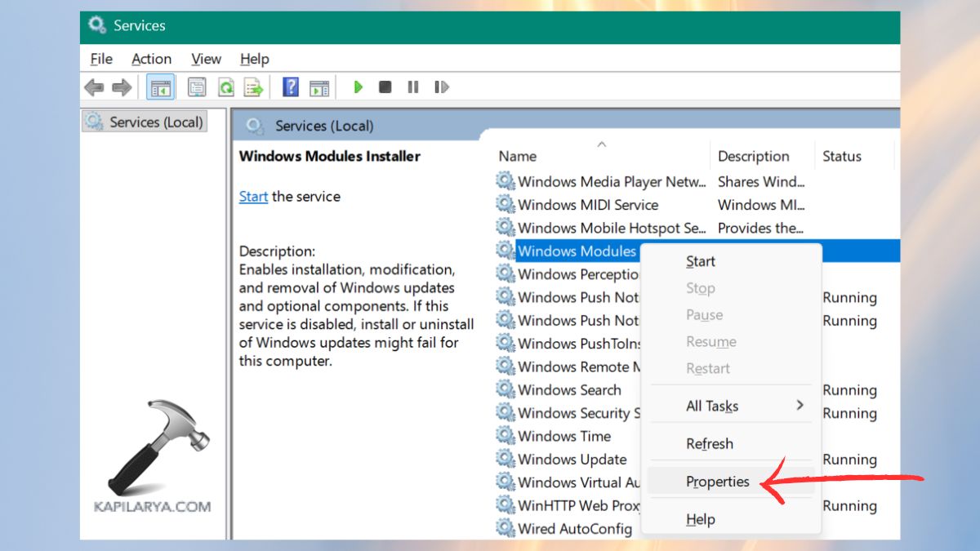Select the Refresh icon on the toolbar

coord(225,87)
